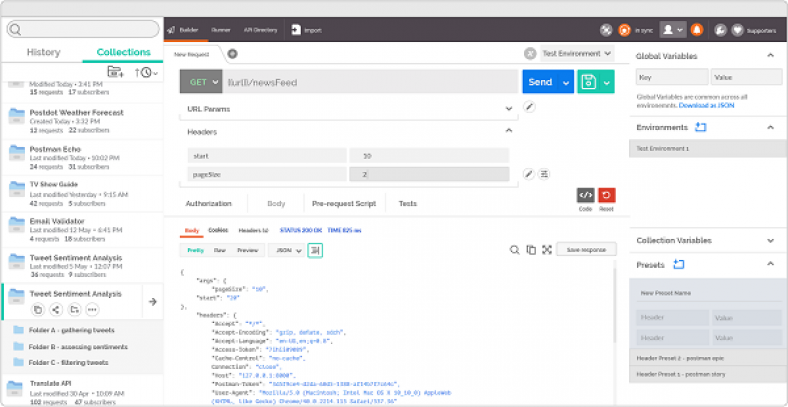Click the heart Supporters icon

pos(737,30)
